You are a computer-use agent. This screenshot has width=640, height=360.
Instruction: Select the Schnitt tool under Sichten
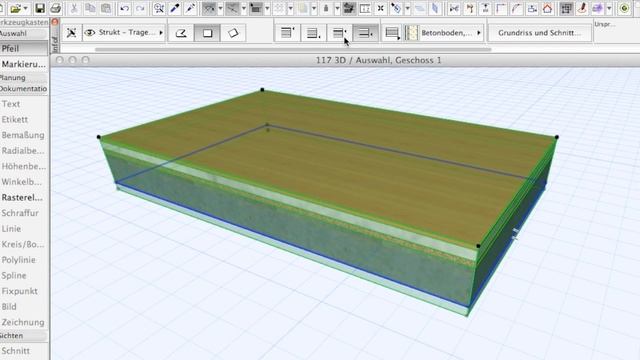24,351
